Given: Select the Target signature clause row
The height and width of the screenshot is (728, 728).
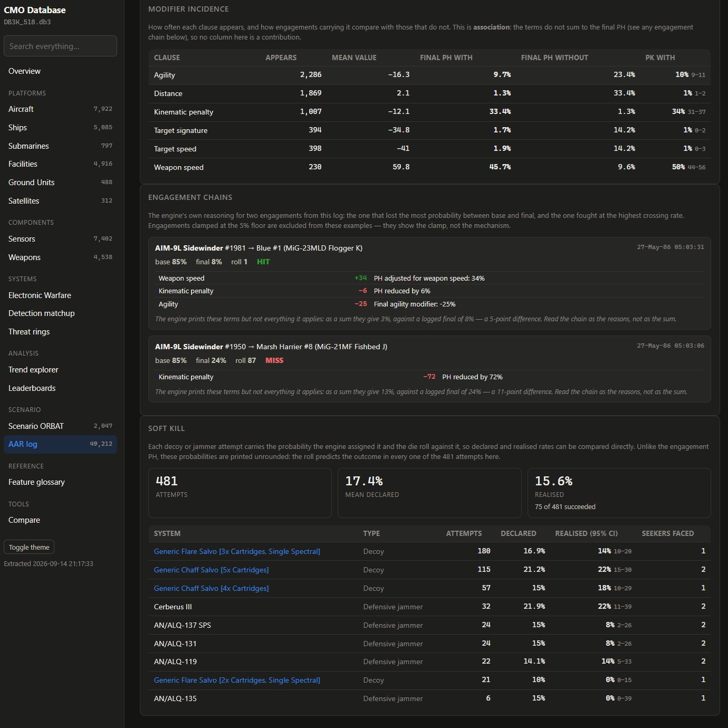Looking at the screenshot, I should click(x=429, y=130).
